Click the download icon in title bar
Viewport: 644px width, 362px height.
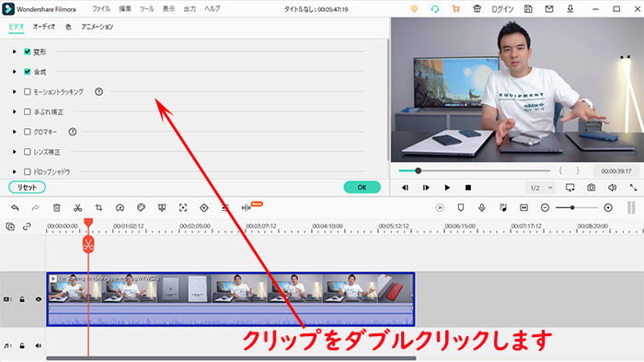pyautogui.click(x=570, y=8)
